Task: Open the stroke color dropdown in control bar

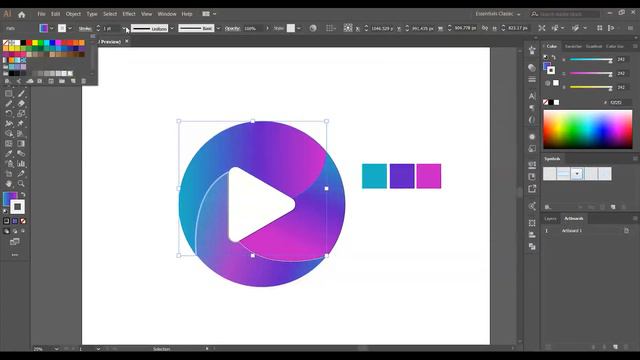Action: point(70,28)
